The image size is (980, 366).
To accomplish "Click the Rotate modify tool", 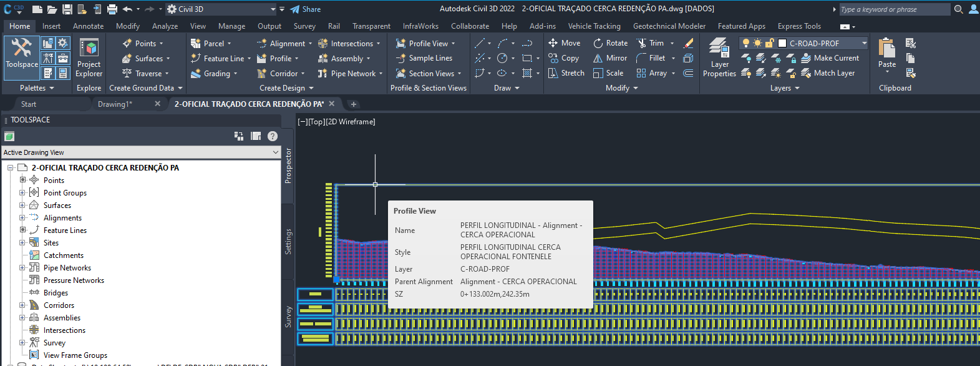I will coord(610,43).
